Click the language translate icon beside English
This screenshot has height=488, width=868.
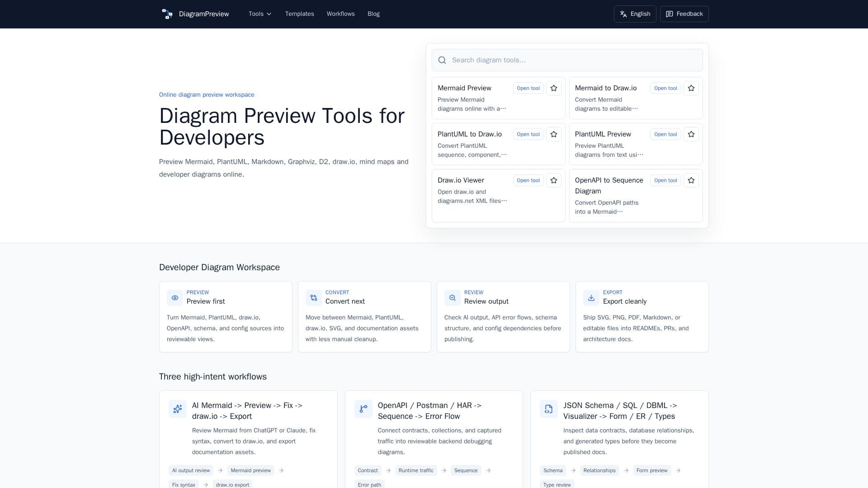point(623,14)
